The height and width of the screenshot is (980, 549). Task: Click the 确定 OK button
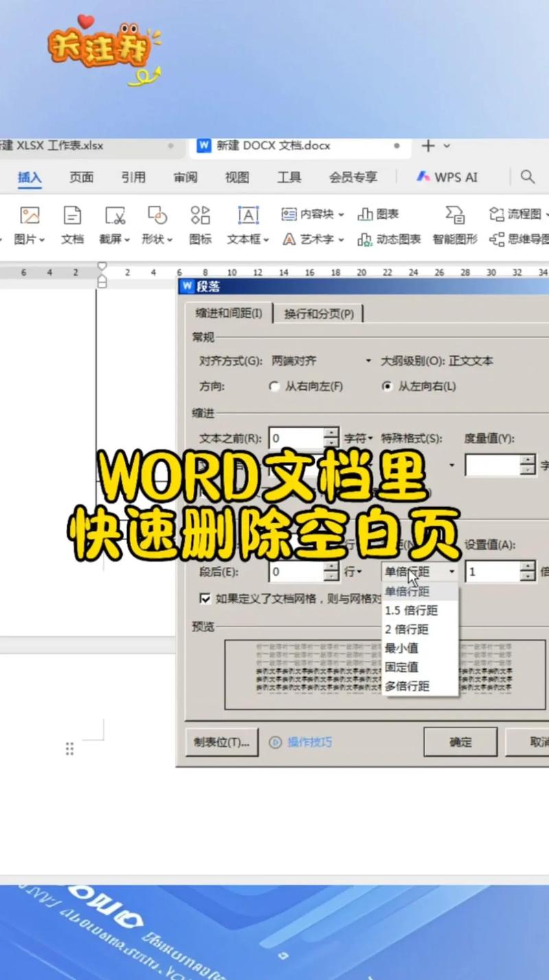click(x=460, y=742)
